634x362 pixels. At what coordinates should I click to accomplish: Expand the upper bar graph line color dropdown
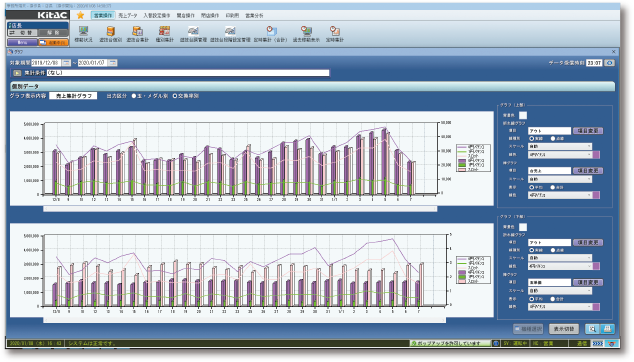(560, 195)
